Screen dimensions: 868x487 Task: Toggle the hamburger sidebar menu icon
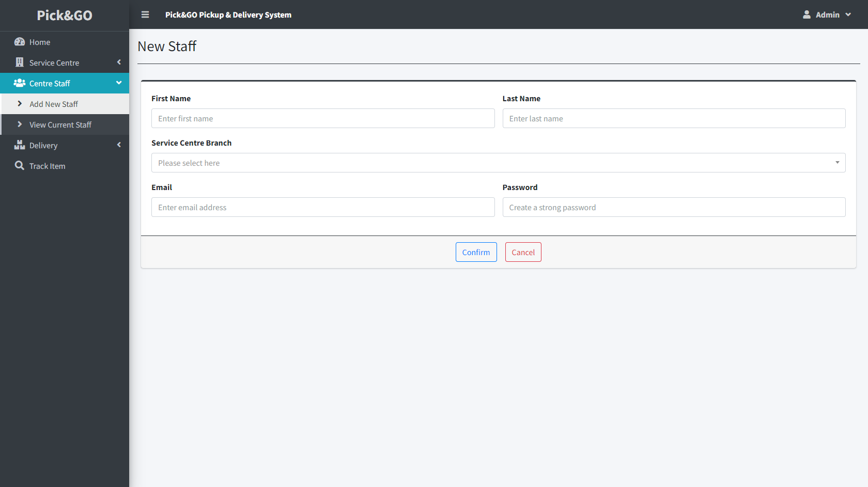pyautogui.click(x=145, y=14)
